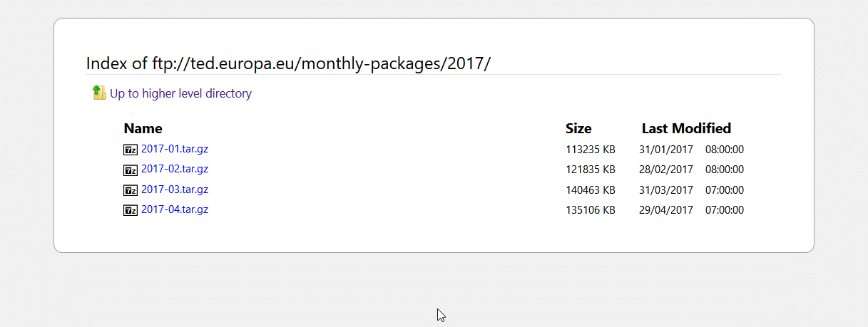Click the green up-arrow folder icon
868x327 pixels.
pos(99,93)
